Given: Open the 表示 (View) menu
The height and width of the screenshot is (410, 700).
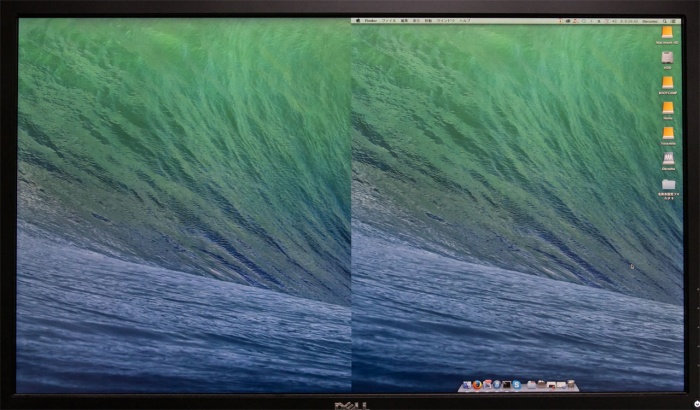Looking at the screenshot, I should (x=416, y=20).
